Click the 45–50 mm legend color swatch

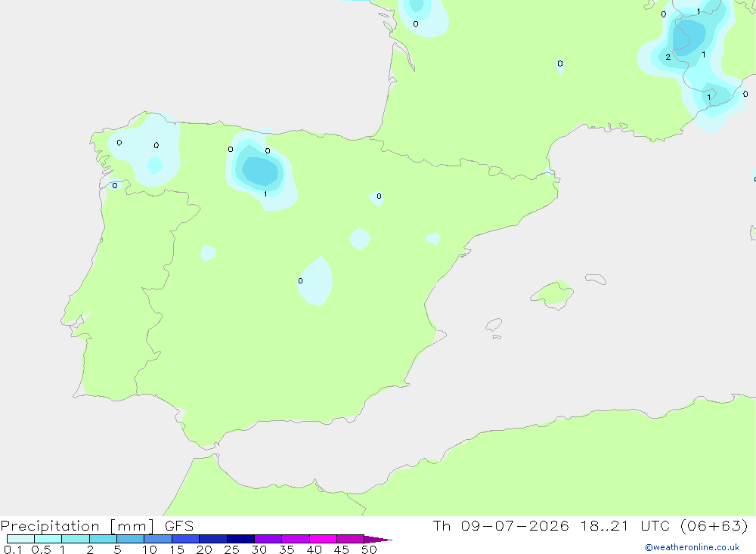pos(350,539)
